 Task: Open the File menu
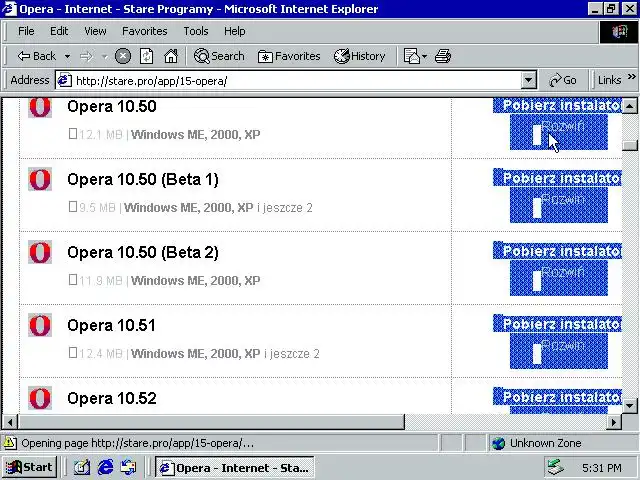pos(26,31)
